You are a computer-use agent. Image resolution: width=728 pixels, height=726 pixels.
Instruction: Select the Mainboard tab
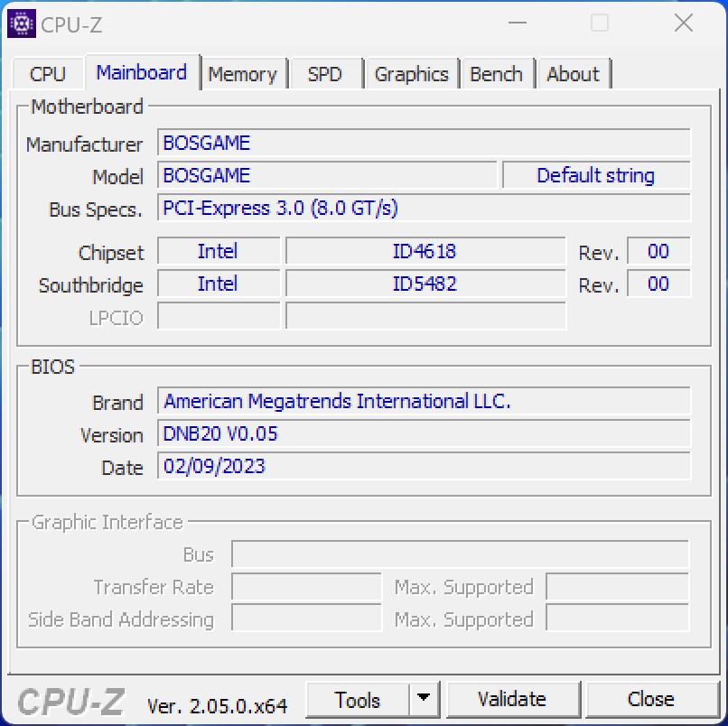142,72
